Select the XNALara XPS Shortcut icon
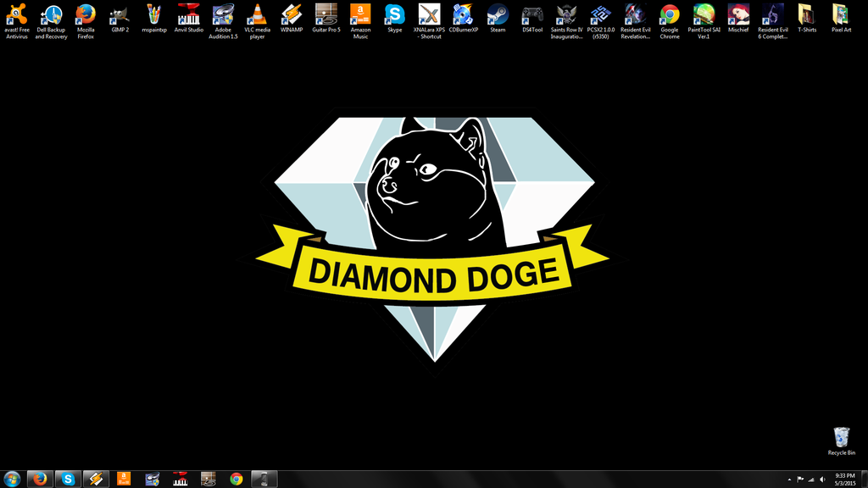Image resolution: width=868 pixels, height=488 pixels. tap(429, 21)
